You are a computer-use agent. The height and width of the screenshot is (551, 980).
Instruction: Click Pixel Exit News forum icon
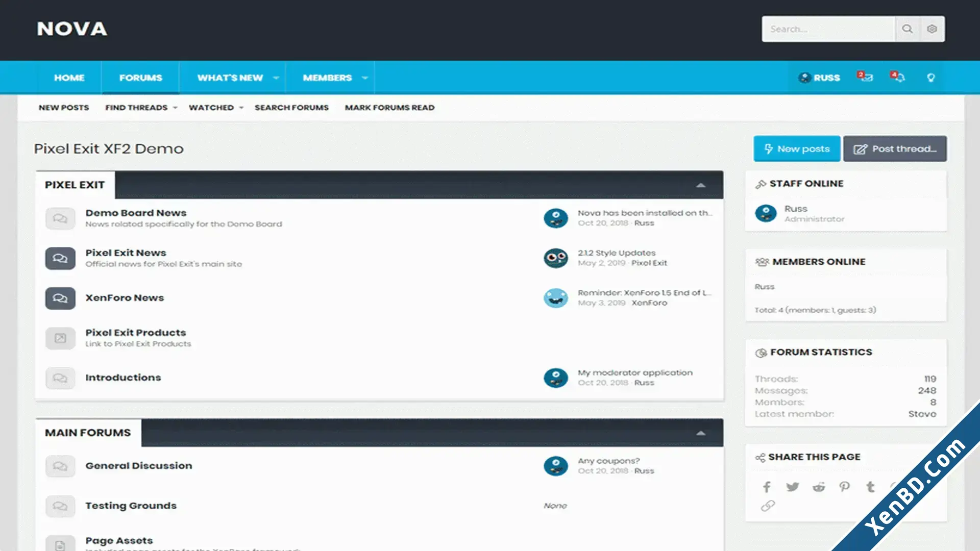click(60, 258)
